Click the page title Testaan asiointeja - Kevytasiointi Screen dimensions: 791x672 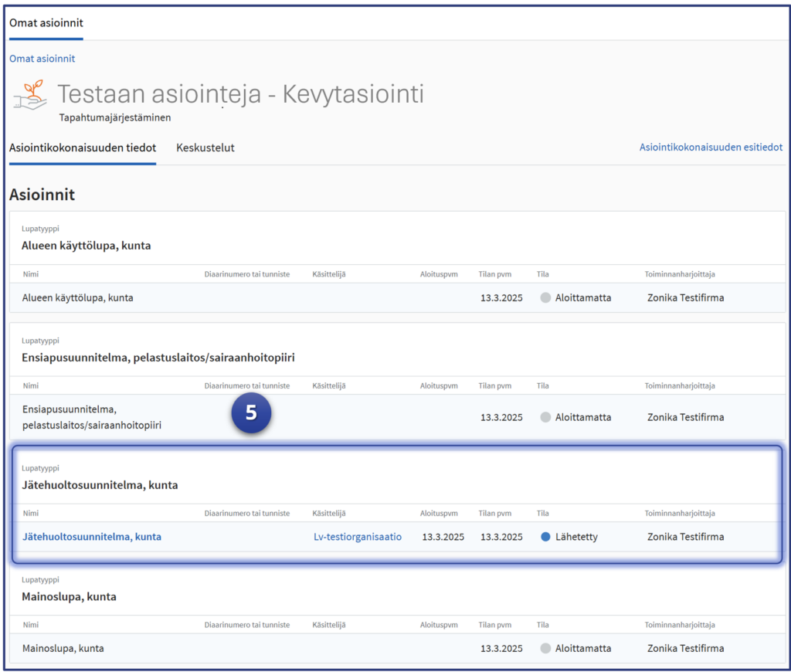240,94
